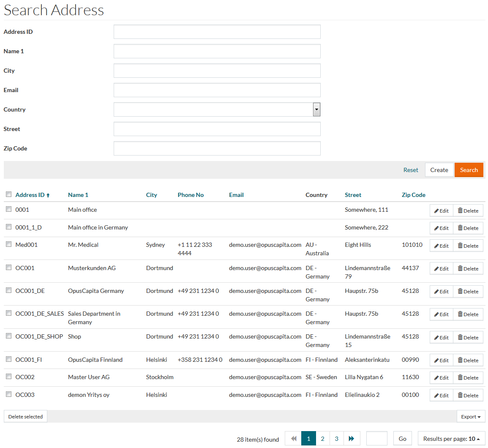This screenshot has height=448, width=488.
Task: Jump to first page with rewind icon
Action: (x=294, y=439)
